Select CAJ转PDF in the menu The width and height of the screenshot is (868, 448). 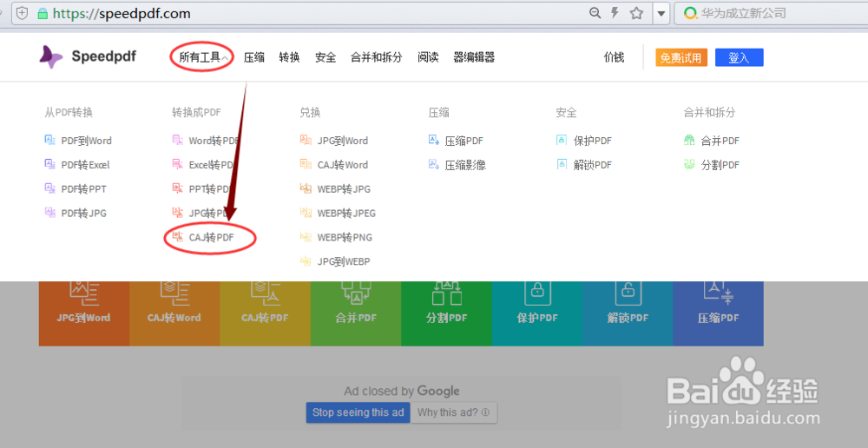(x=211, y=238)
